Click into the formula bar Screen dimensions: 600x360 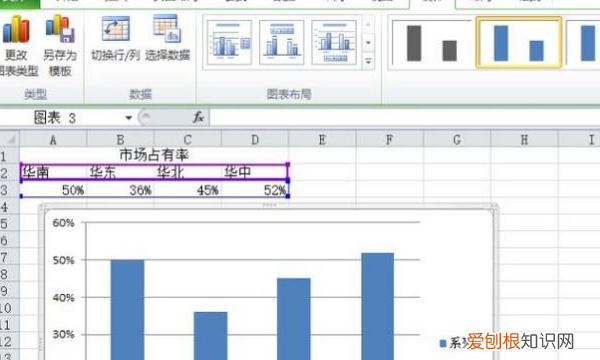tap(405, 117)
